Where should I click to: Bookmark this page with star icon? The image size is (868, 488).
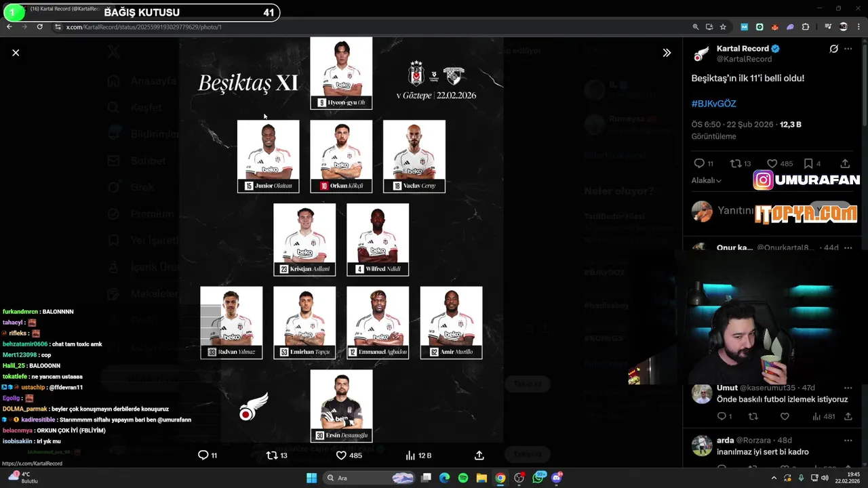click(723, 27)
